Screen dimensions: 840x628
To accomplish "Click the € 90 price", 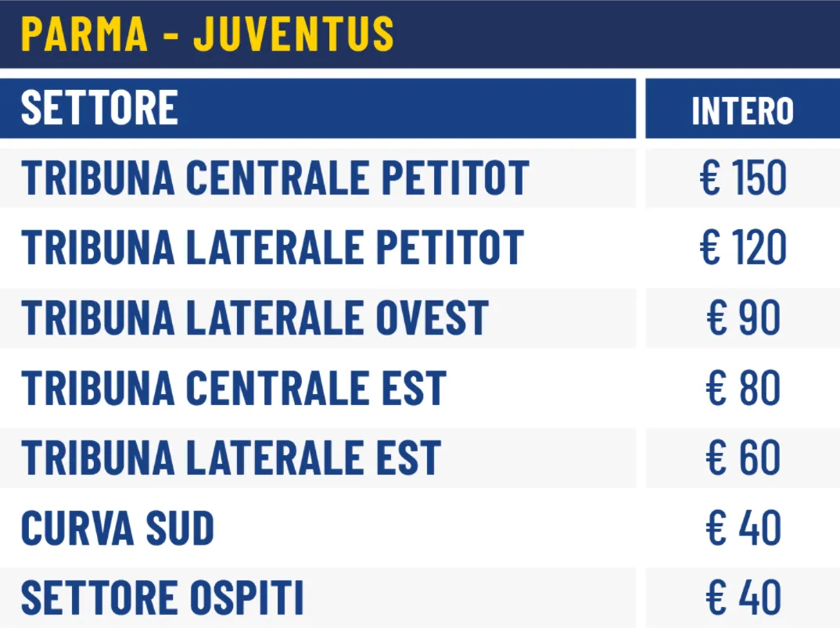I will (x=742, y=318).
